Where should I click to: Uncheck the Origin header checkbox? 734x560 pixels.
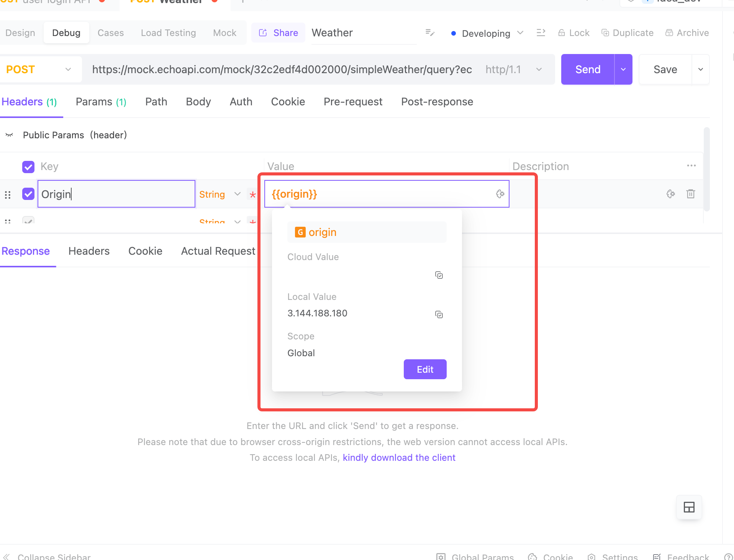(28, 194)
